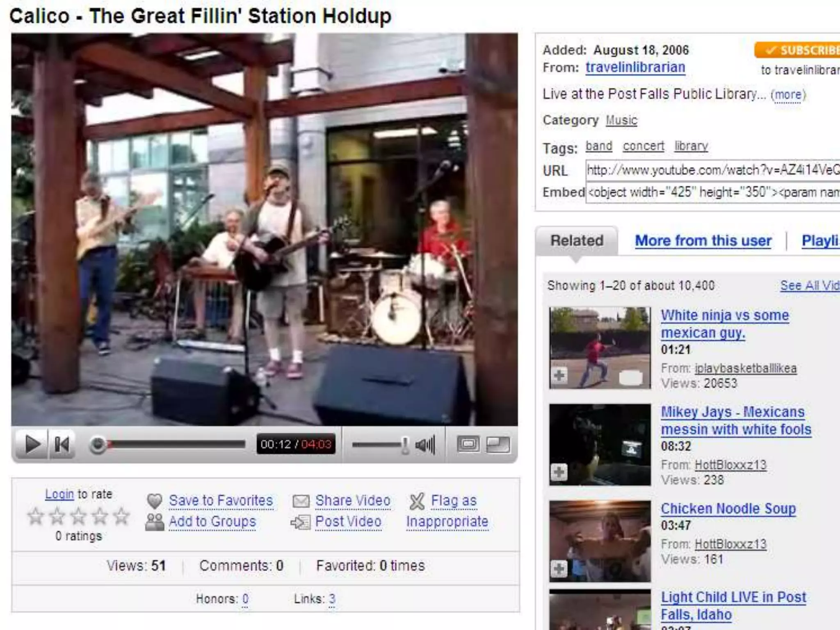
Task: Subscribe to travelinlibrarian
Action: [797, 50]
